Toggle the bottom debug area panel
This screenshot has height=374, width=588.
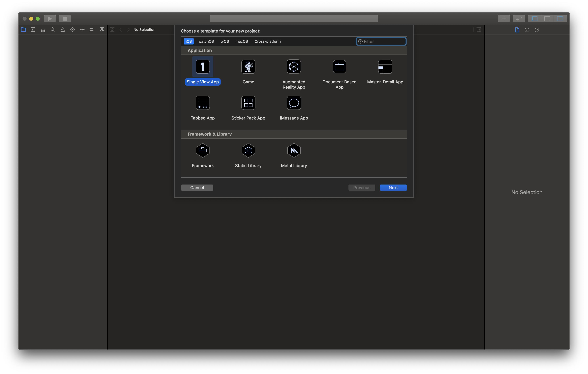coord(547,19)
